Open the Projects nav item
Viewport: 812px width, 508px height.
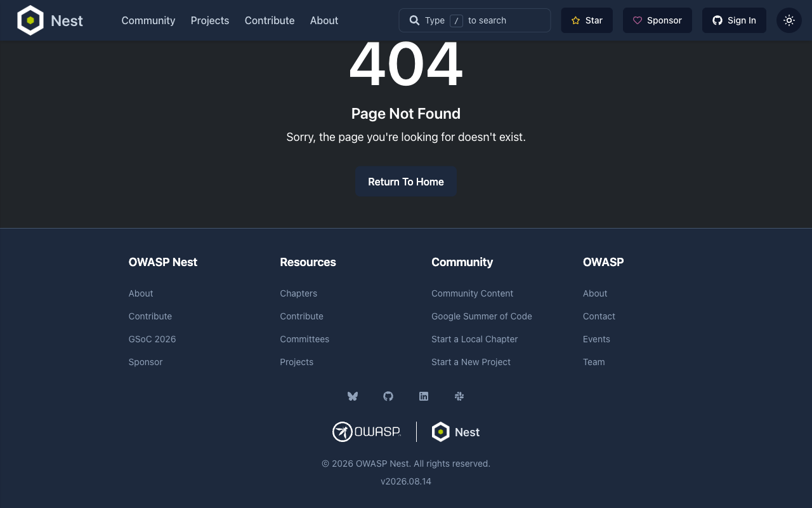click(210, 20)
